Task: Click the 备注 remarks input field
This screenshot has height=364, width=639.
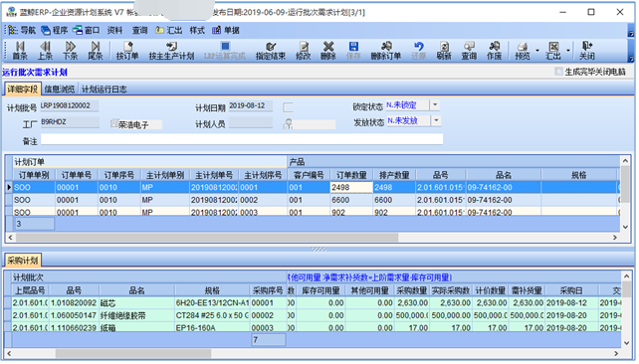Action: (242, 139)
